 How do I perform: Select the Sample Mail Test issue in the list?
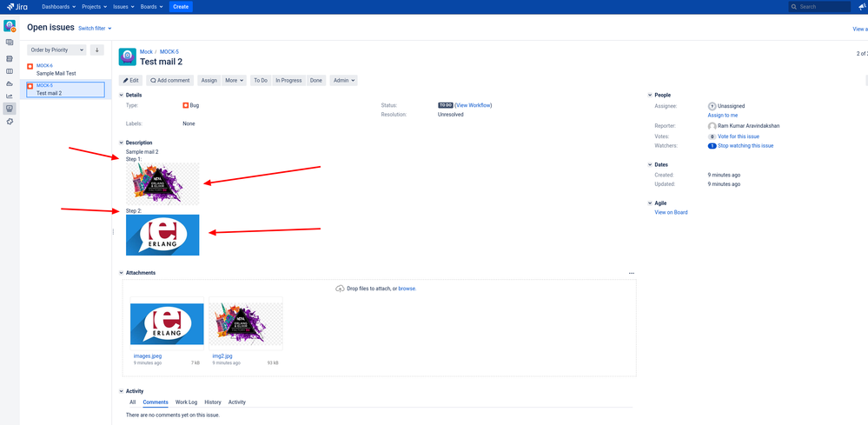click(65, 70)
